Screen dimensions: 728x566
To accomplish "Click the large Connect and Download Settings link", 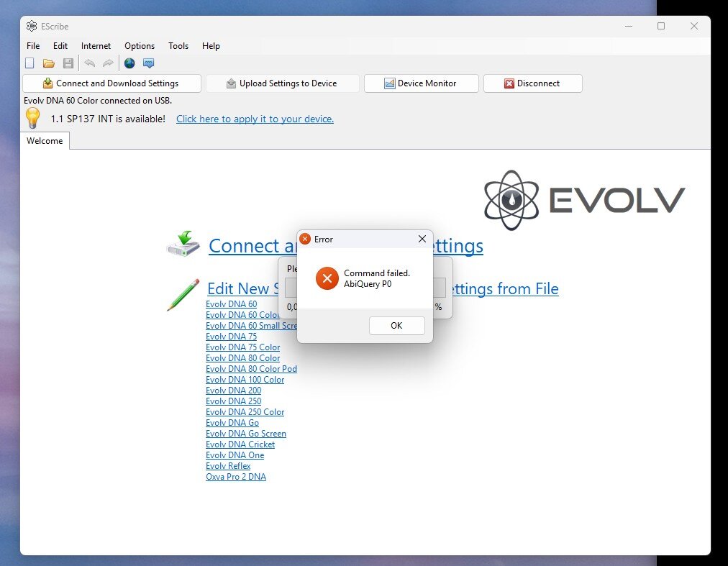I will [x=252, y=246].
